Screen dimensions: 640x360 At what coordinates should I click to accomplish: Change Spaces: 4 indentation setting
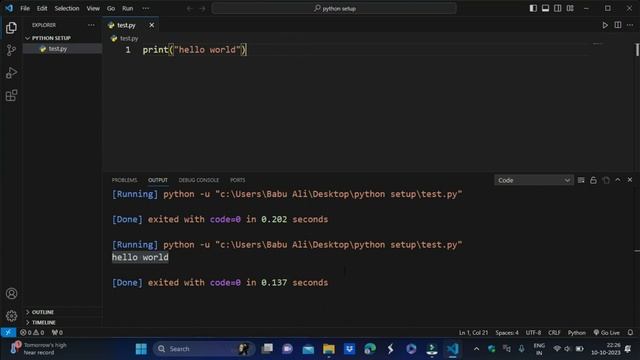tap(507, 332)
